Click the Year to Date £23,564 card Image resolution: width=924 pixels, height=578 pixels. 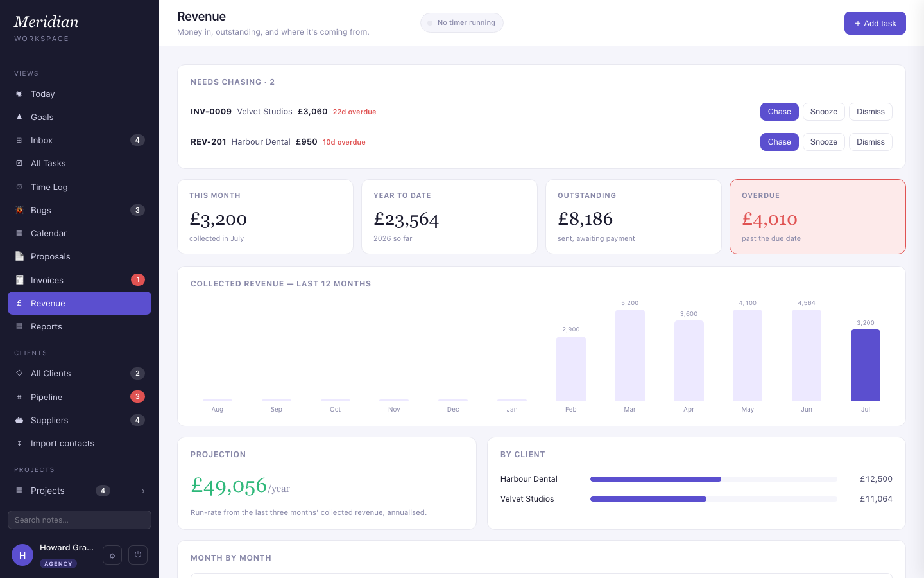point(449,217)
